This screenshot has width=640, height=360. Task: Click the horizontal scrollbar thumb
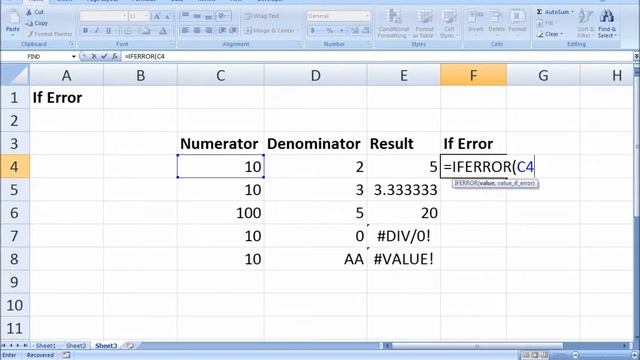pyautogui.click(x=477, y=346)
